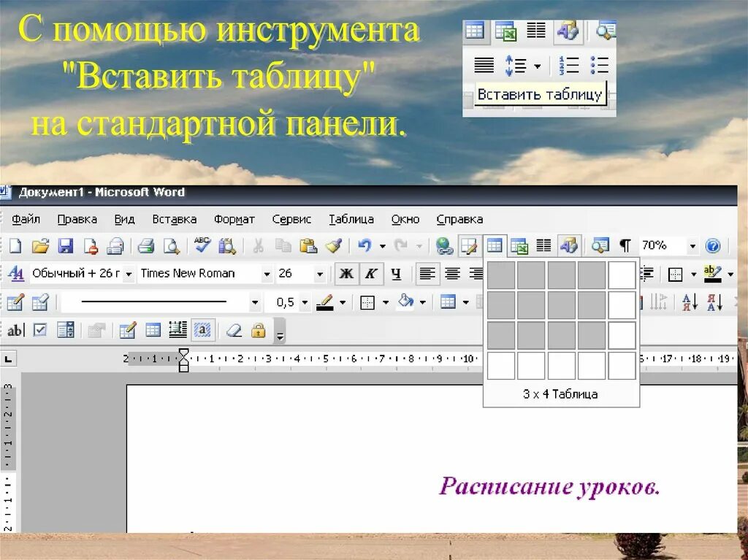Screen dimensions: 748x560
Task: Click the Insert Table icon on the standard toolbar
Action: 495,246
